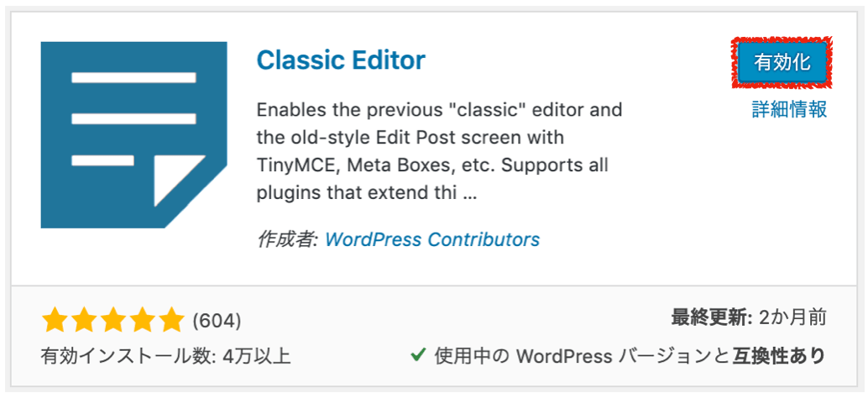The height and width of the screenshot is (393, 868).
Task: Click the 2か月前 last-updated value
Action: point(793,318)
